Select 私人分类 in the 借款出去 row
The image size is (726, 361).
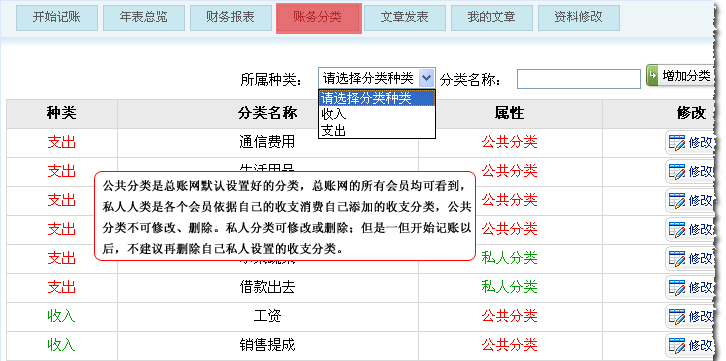click(x=509, y=287)
